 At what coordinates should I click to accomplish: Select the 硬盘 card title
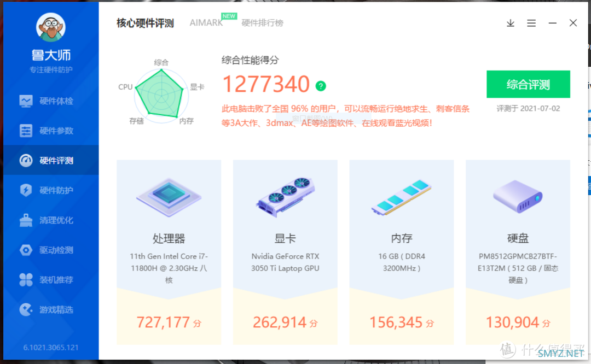[518, 238]
